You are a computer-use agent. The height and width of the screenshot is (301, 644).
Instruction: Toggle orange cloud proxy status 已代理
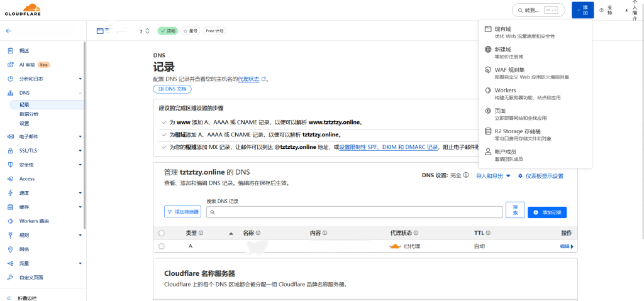(395, 246)
